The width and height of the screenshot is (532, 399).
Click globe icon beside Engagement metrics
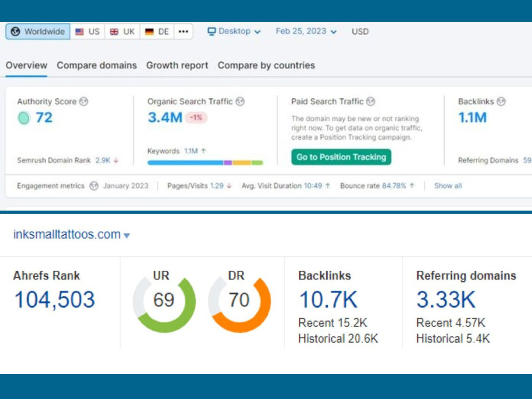pos(94,186)
